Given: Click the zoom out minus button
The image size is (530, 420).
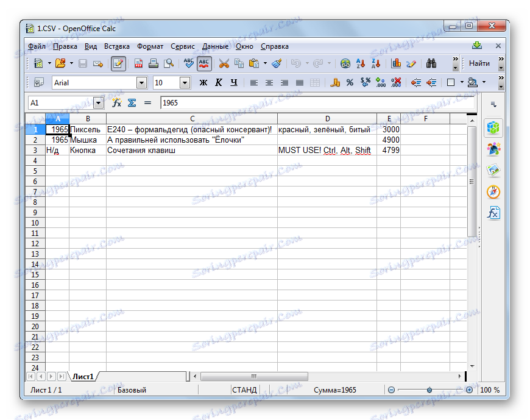Looking at the screenshot, I should pyautogui.click(x=391, y=390).
